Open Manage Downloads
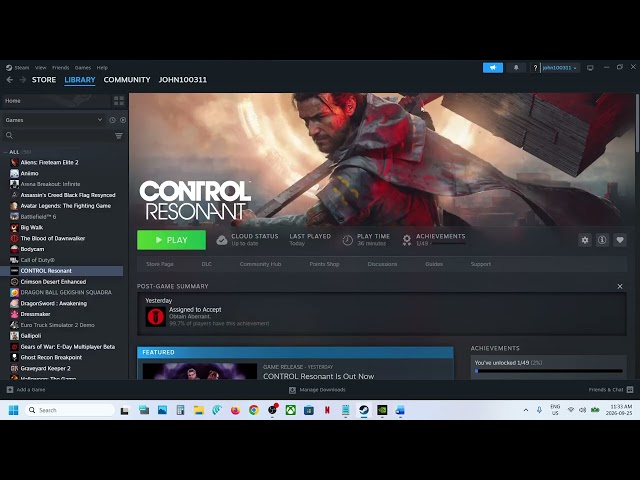The height and width of the screenshot is (480, 640). tap(317, 390)
